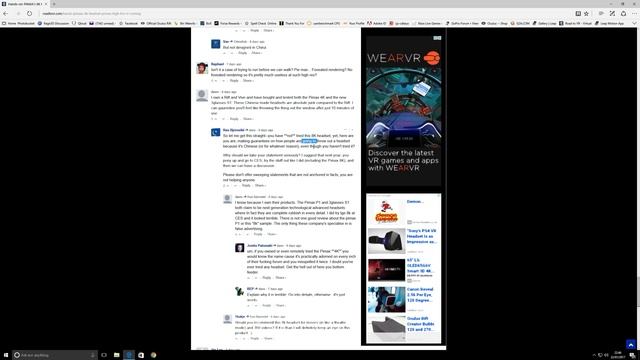Screen dimensions: 640x360
Task: Open the Edge Hub icon
Action: [x=601, y=13]
